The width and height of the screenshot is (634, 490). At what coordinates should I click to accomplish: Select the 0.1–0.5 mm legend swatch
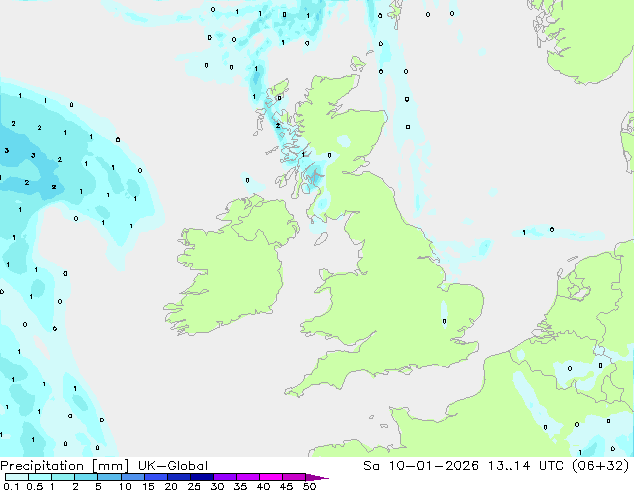pyautogui.click(x=17, y=477)
